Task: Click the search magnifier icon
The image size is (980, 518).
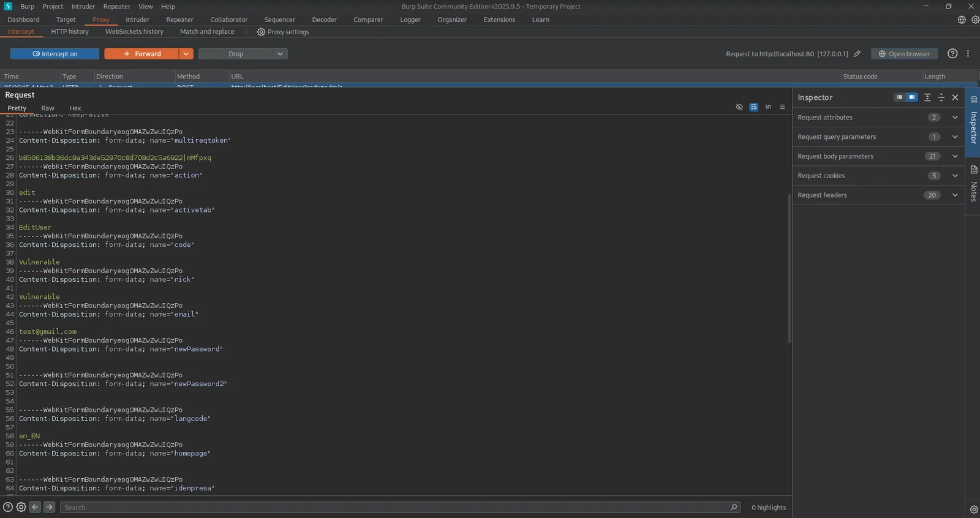Action: coord(734,507)
